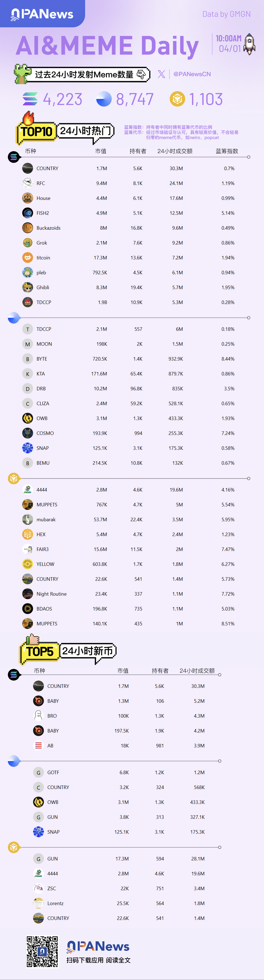Screen dimensions: 264x980
Task: Click the BDAOS token icon
Action: click(27, 609)
